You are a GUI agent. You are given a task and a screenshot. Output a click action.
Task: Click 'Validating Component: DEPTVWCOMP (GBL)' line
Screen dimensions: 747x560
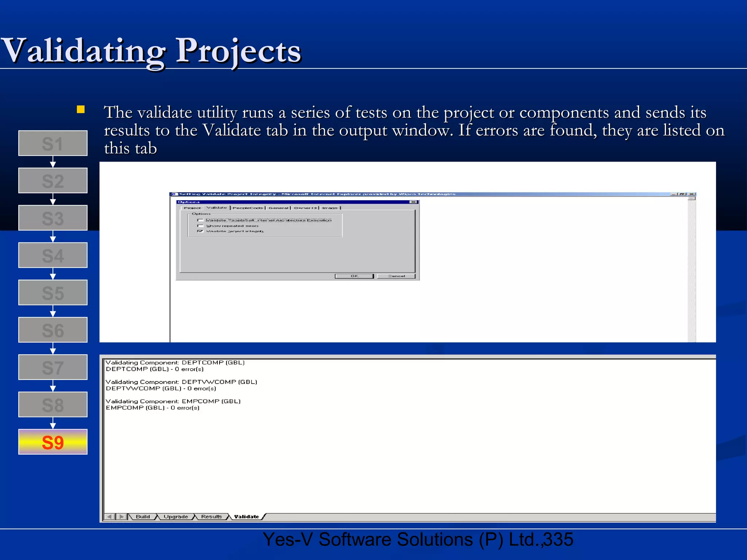181,382
